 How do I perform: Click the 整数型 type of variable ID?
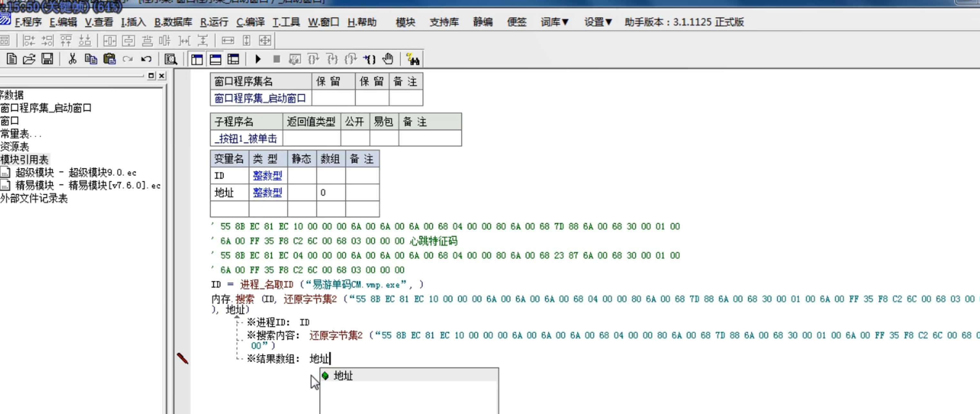(x=267, y=176)
